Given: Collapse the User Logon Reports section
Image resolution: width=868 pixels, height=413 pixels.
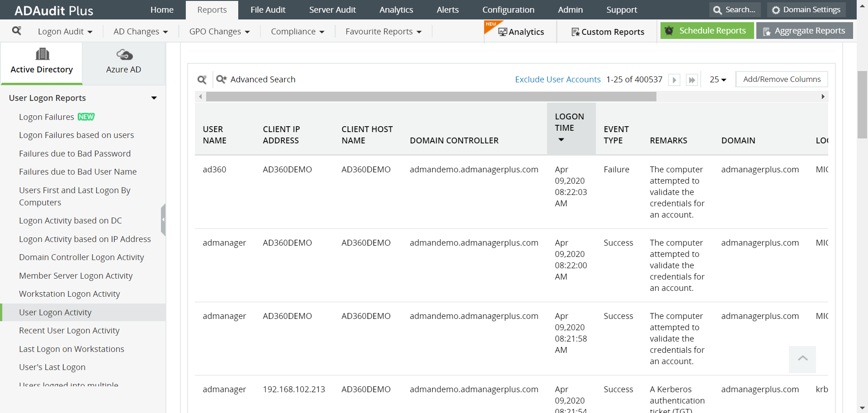Looking at the screenshot, I should click(154, 98).
